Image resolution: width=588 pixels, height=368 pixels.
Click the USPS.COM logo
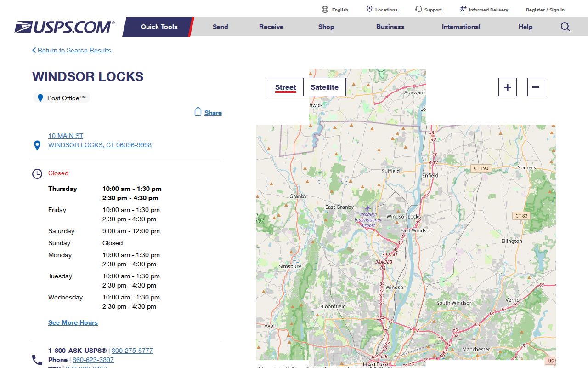tap(64, 27)
